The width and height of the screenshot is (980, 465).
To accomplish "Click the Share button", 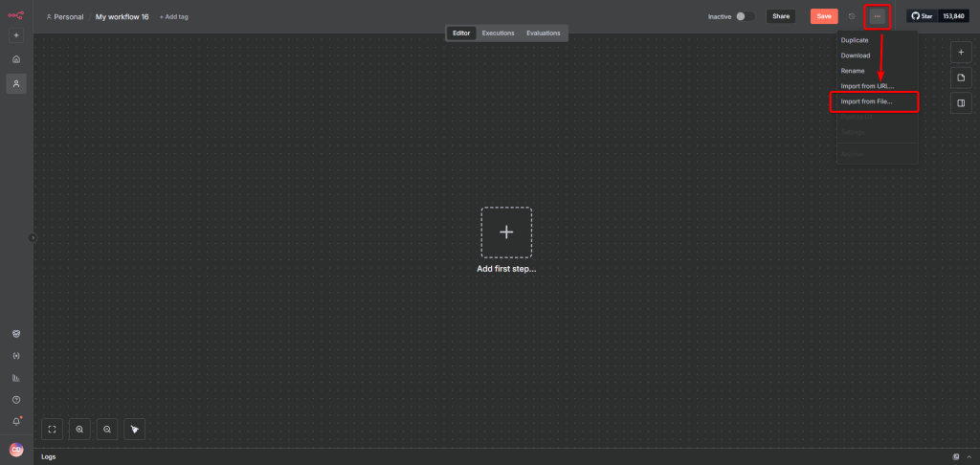I will click(781, 16).
